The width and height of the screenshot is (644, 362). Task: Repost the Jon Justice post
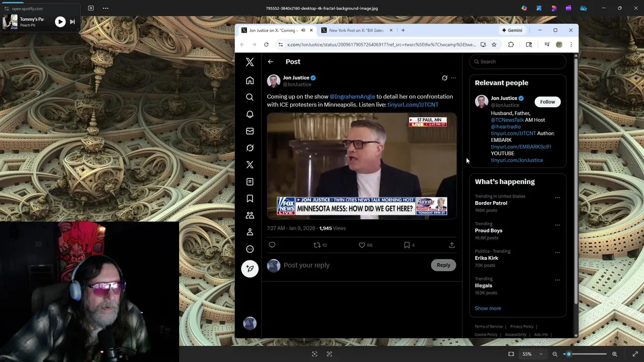point(316,245)
